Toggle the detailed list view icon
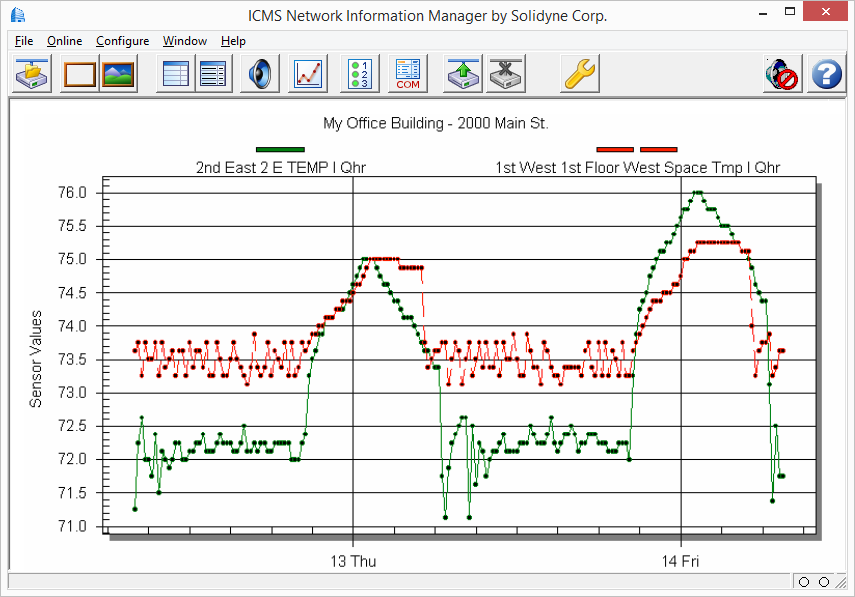This screenshot has width=855, height=597. click(213, 73)
